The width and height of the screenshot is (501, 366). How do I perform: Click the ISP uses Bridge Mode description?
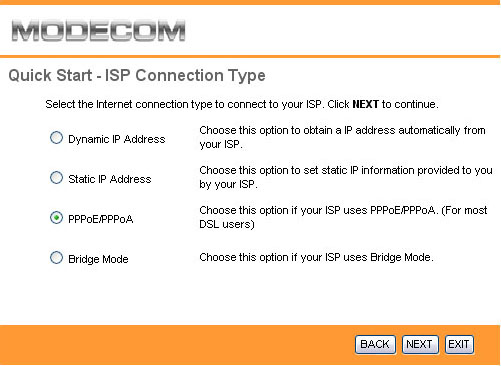coord(316,257)
